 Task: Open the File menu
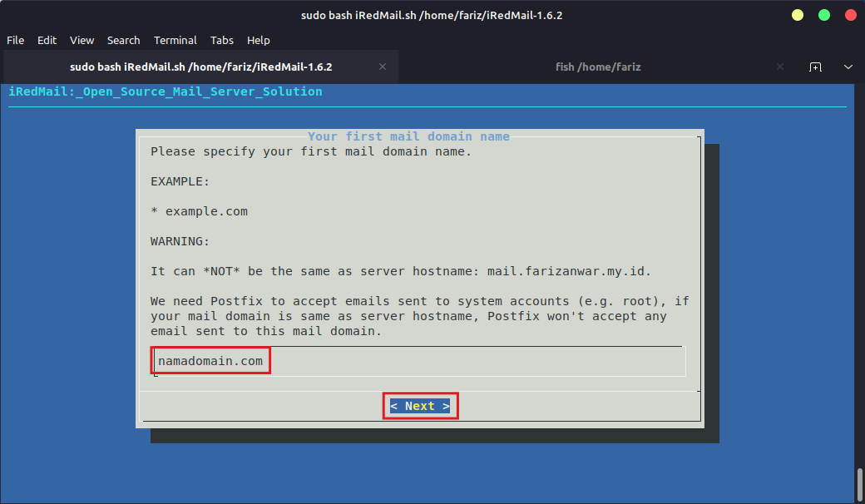15,40
